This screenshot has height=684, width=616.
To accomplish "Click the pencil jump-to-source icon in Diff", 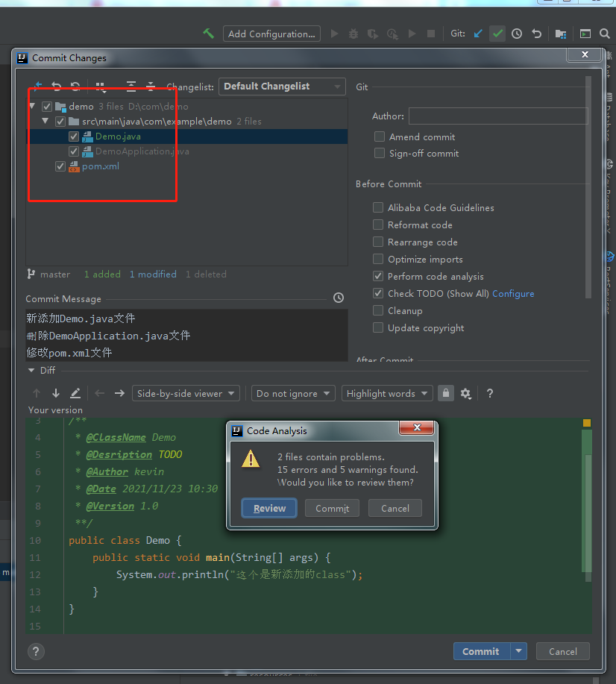I will [75, 393].
